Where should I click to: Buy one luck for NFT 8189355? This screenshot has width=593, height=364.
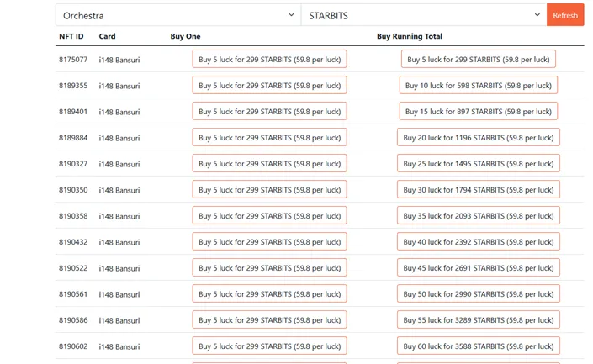click(269, 85)
